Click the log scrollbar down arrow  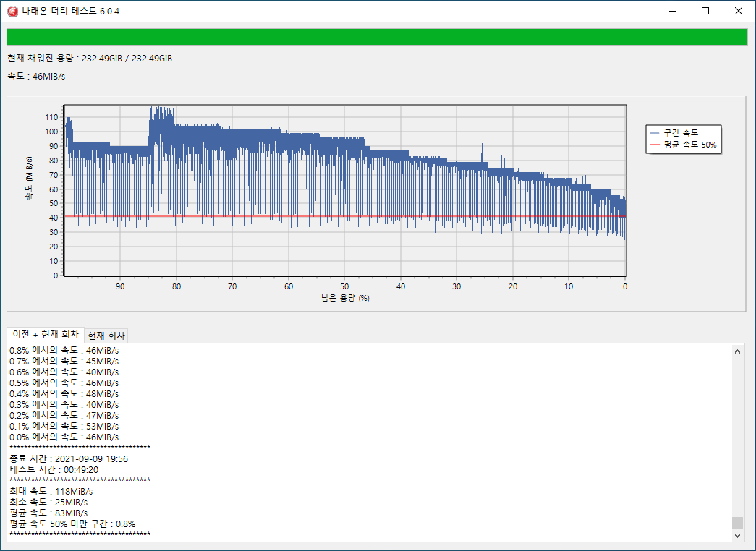(737, 535)
